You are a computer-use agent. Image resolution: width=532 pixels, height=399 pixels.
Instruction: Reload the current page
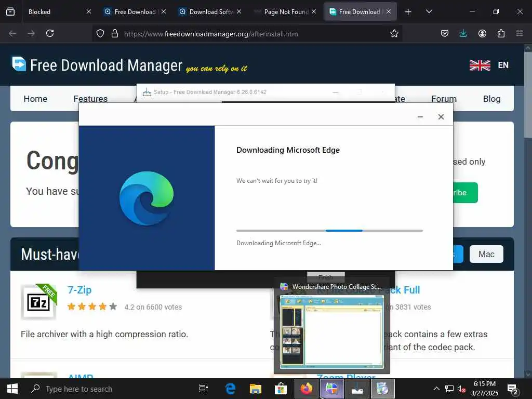tap(50, 33)
